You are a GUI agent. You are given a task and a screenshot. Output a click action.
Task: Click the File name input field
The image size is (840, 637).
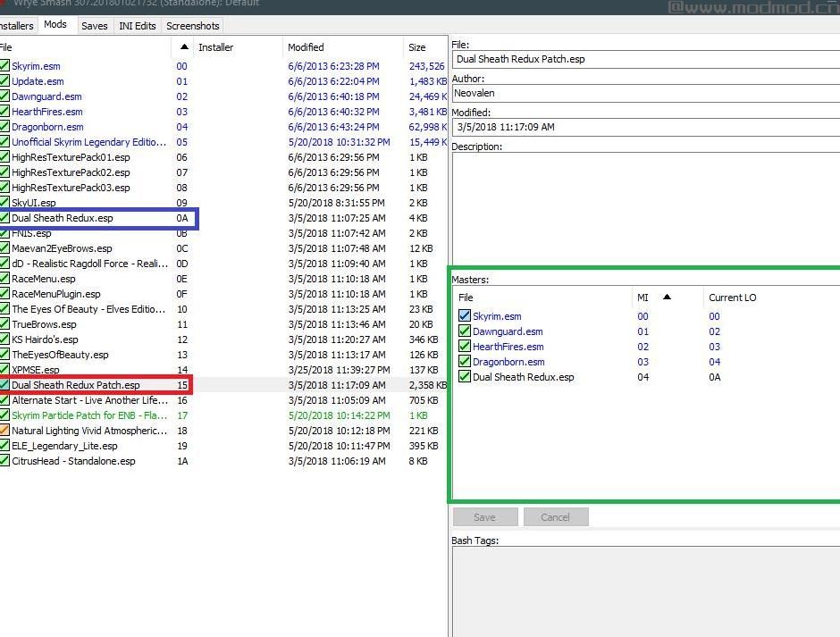tap(645, 60)
